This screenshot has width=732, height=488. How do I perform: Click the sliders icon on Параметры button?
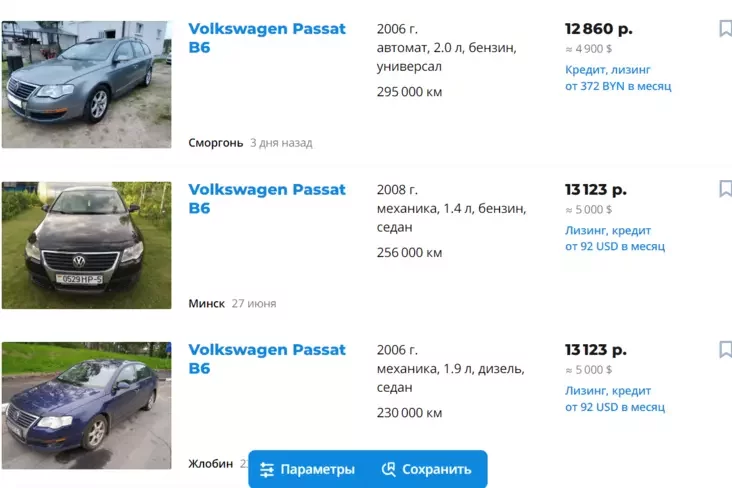pyautogui.click(x=267, y=470)
